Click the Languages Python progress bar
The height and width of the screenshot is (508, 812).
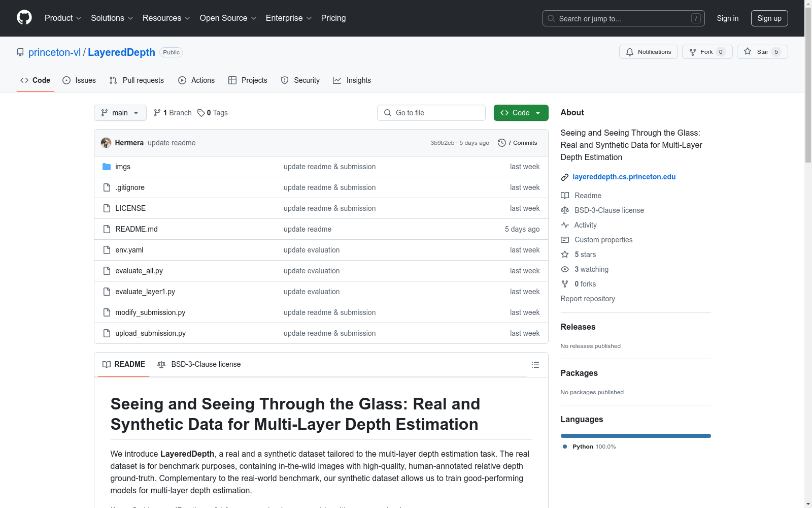636,436
